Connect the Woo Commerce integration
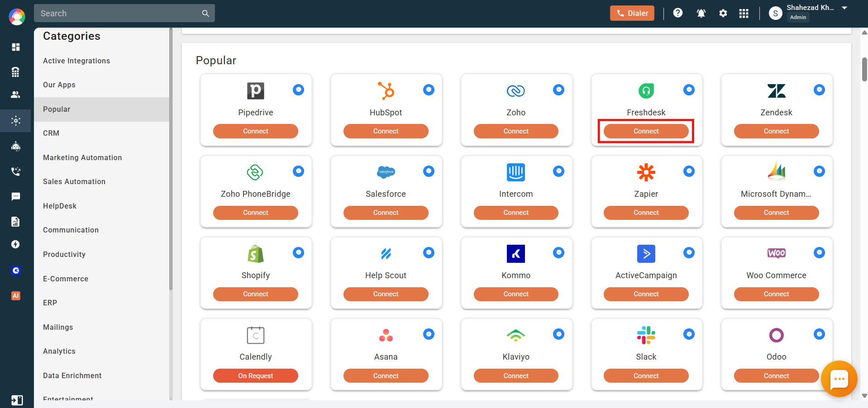The image size is (868, 408). (777, 294)
